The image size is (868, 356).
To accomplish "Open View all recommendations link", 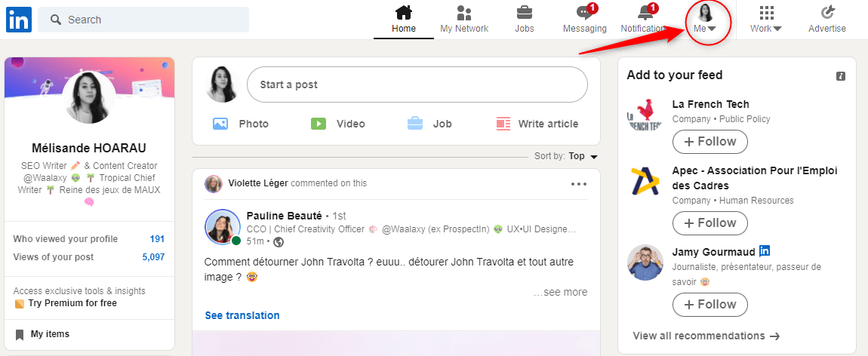I will (x=706, y=336).
